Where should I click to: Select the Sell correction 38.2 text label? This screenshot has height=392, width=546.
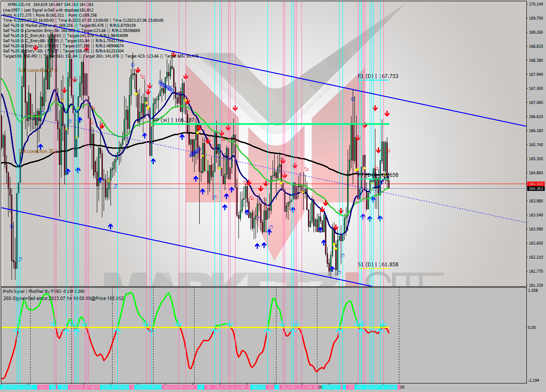tap(38, 151)
